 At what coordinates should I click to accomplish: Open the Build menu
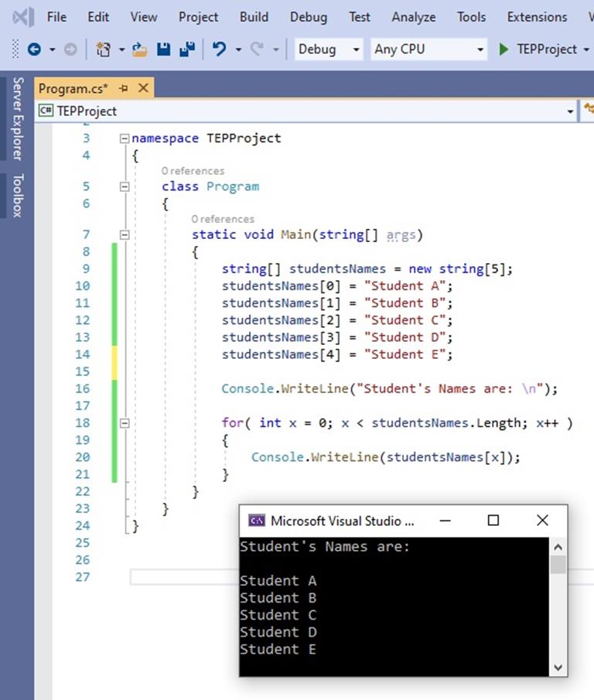[254, 17]
